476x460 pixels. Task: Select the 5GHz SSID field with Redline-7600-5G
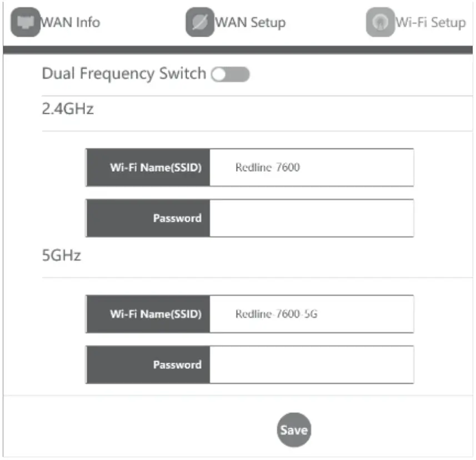point(311,314)
